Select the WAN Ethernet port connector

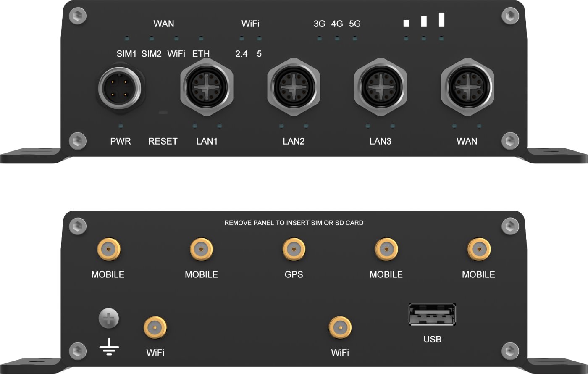click(x=467, y=87)
